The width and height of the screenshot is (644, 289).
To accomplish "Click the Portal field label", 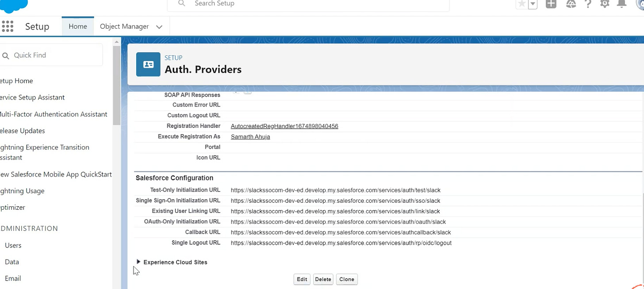I will pyautogui.click(x=213, y=147).
